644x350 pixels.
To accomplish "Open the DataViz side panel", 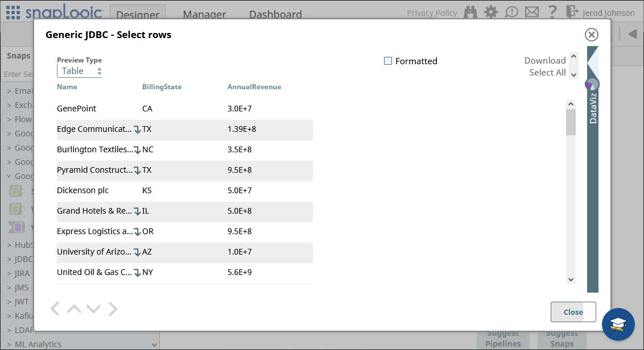I will [593, 108].
